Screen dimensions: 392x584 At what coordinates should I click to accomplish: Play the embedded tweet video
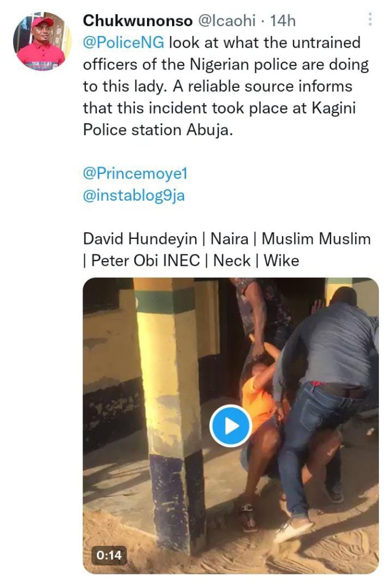230,426
